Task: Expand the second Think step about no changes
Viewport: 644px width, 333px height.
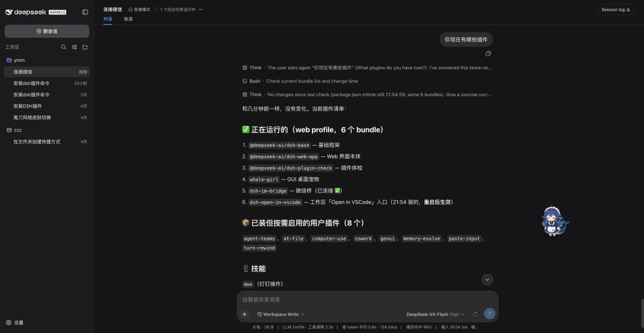Action: [x=367, y=94]
